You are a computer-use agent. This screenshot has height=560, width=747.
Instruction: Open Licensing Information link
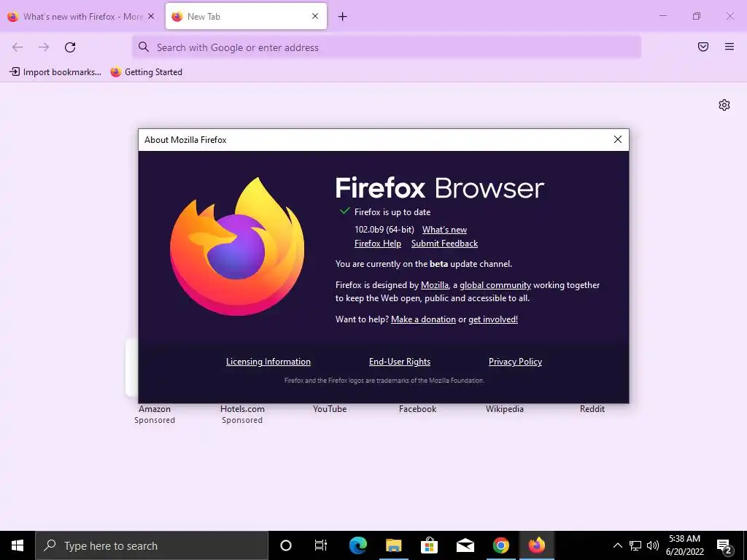[268, 362]
